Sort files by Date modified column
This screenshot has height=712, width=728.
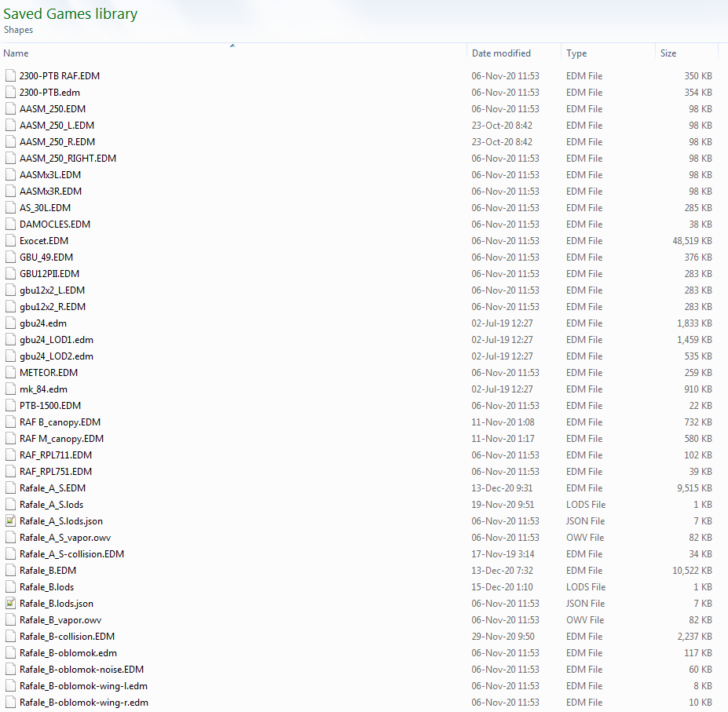tap(501, 53)
